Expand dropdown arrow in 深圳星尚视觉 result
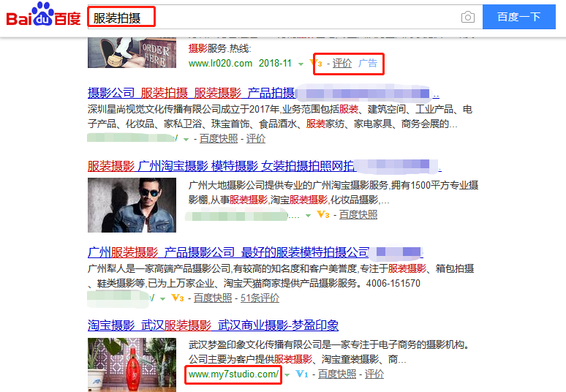 click(x=186, y=140)
